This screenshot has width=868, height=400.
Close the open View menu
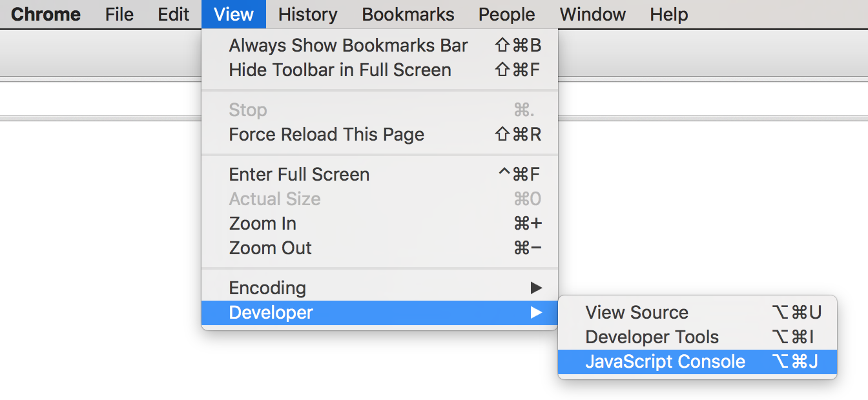pyautogui.click(x=234, y=14)
